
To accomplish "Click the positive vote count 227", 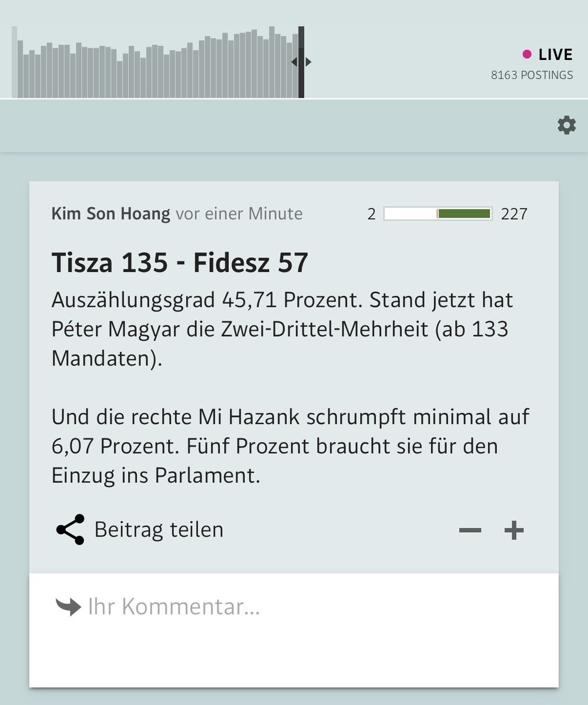I will click(x=514, y=214).
